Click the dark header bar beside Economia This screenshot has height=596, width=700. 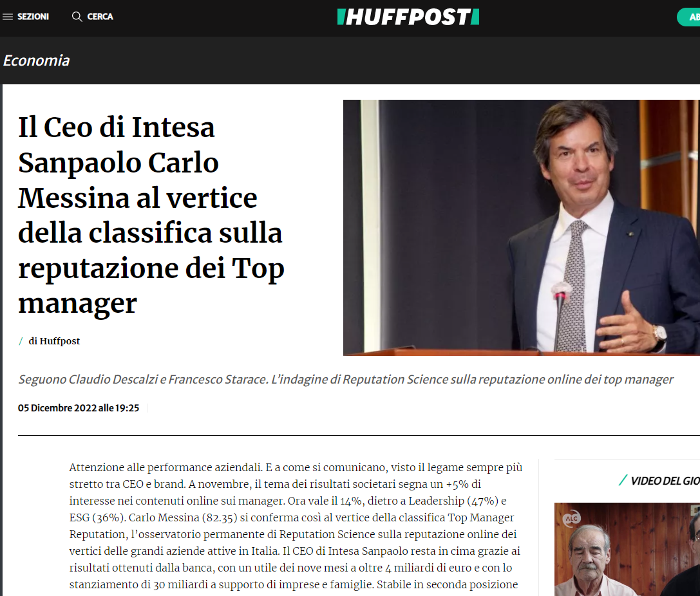tap(384, 61)
